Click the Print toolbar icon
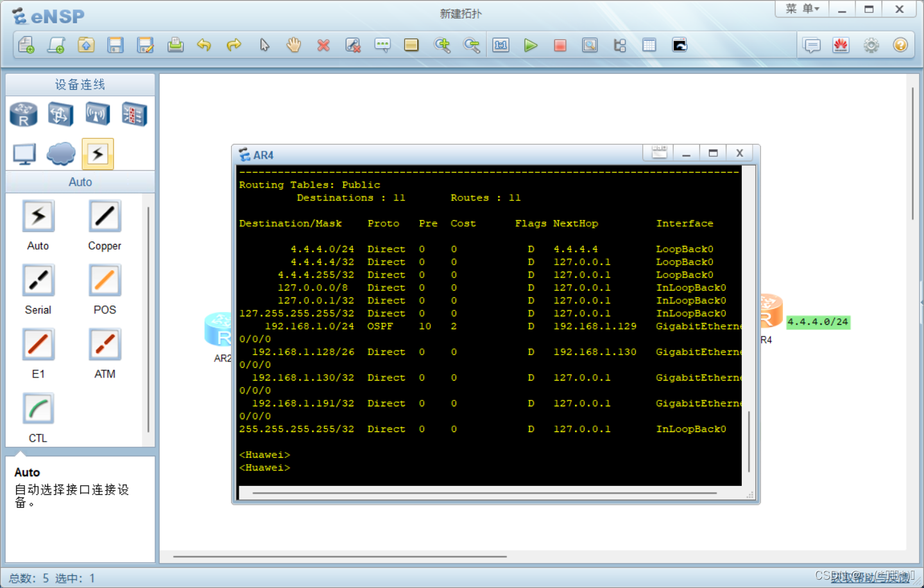The image size is (924, 588). coord(175,45)
